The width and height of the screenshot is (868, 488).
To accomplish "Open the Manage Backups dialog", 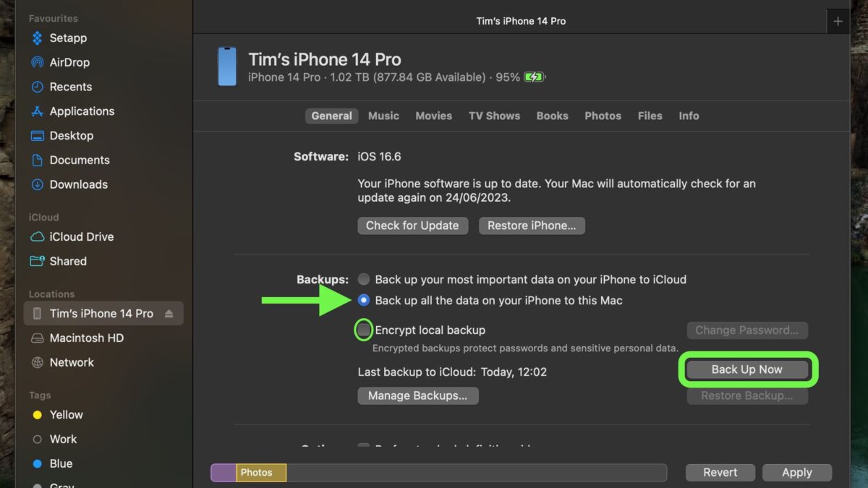I will (x=417, y=395).
